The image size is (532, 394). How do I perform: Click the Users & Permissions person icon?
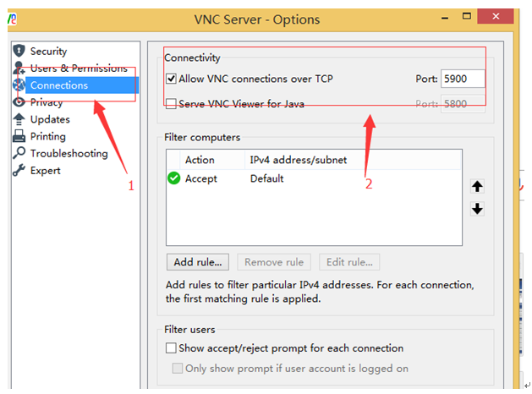point(19,68)
